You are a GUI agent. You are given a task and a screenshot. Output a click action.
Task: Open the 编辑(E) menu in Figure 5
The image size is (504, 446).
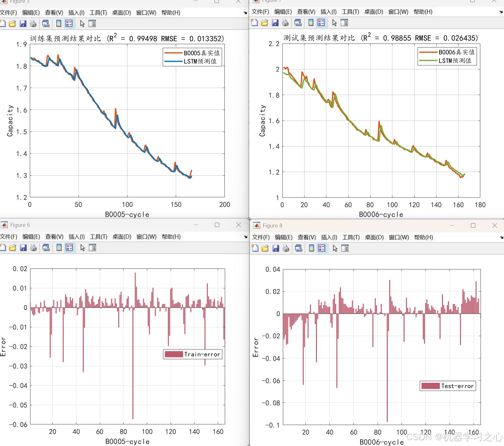point(31,13)
